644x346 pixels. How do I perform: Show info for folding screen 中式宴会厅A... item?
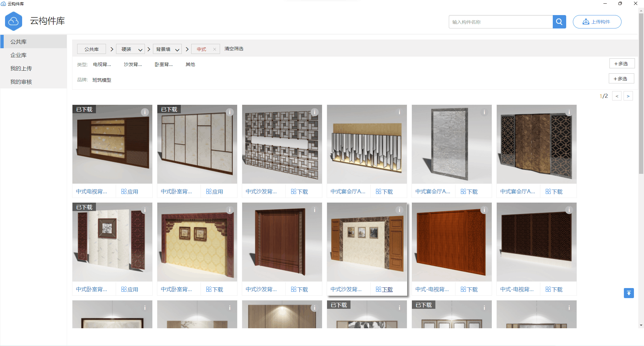569,112
